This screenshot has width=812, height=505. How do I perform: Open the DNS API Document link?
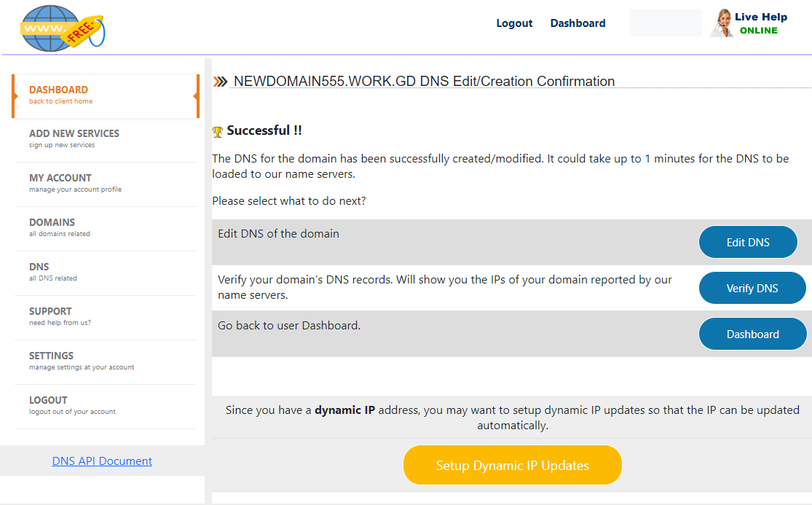tap(102, 461)
